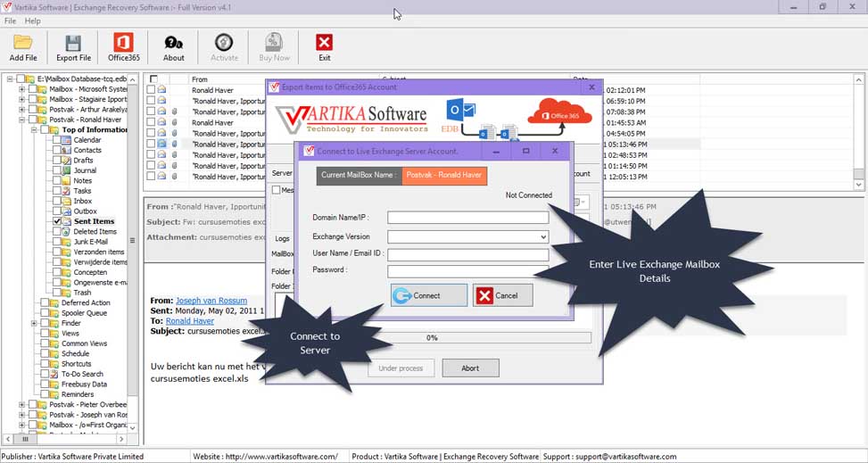Image resolution: width=868 pixels, height=463 pixels.
Task: Open the About dialog icon
Action: coord(173,43)
